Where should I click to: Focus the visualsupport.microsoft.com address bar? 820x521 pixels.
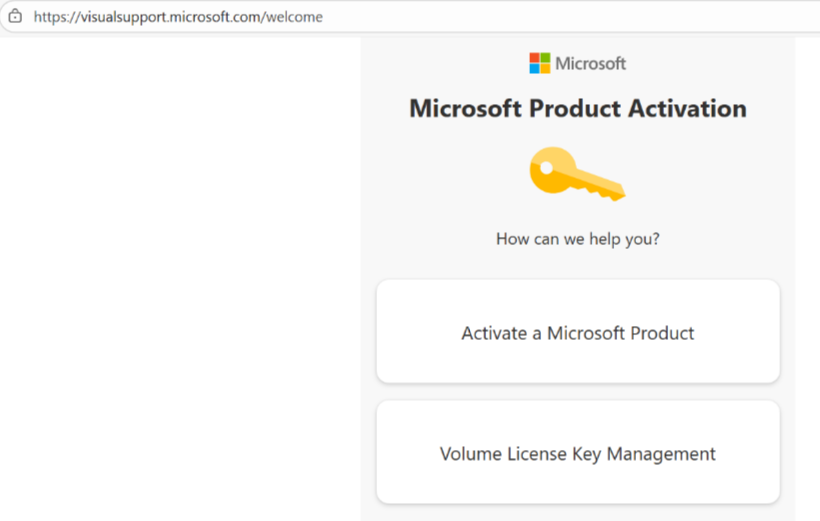pyautogui.click(x=413, y=17)
